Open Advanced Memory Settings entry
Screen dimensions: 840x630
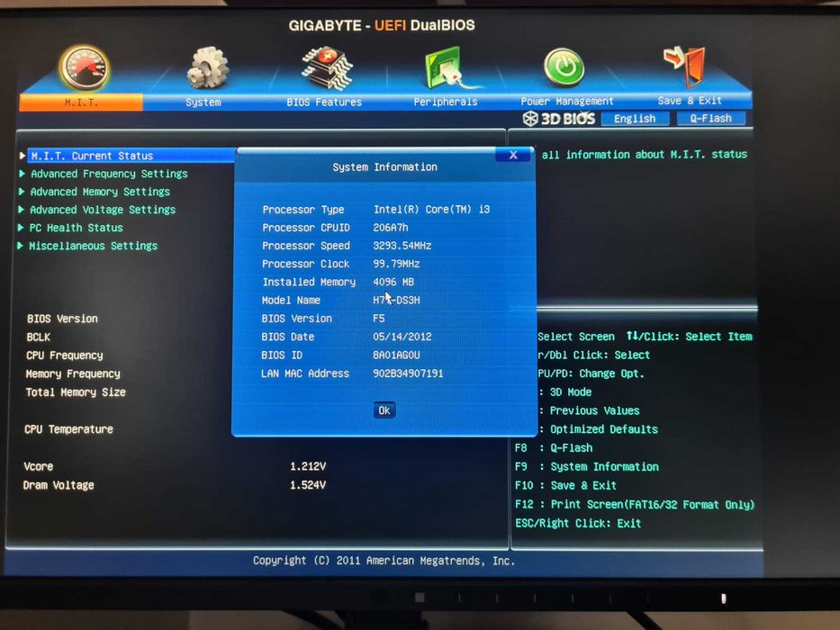pos(100,192)
